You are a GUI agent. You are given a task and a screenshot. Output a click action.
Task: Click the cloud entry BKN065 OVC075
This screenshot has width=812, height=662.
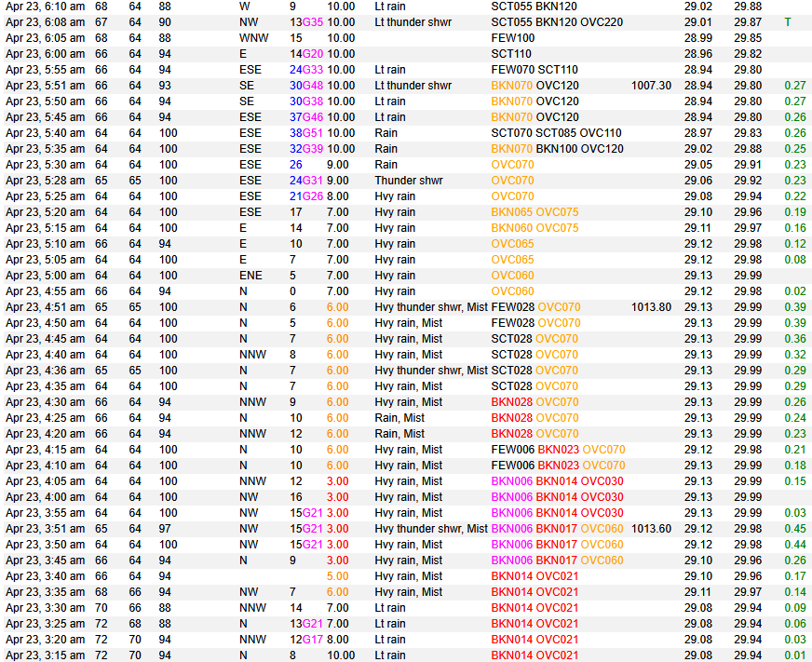tap(535, 212)
